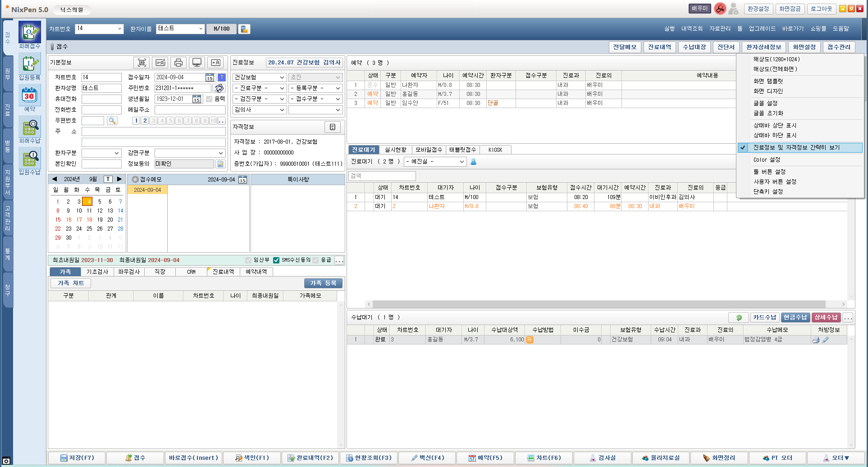868x467 pixels.
Task: Click the monitor icon in 기본정보
Action: [197, 63]
